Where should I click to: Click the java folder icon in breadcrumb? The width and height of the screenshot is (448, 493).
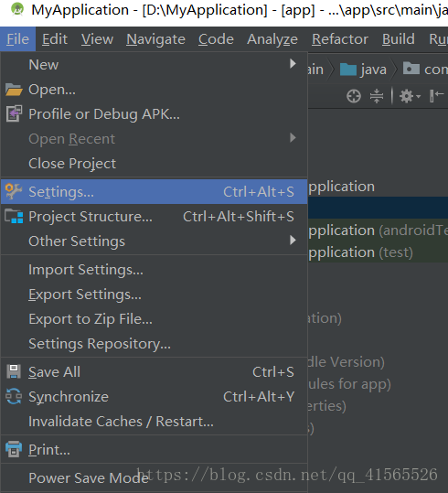(x=348, y=70)
